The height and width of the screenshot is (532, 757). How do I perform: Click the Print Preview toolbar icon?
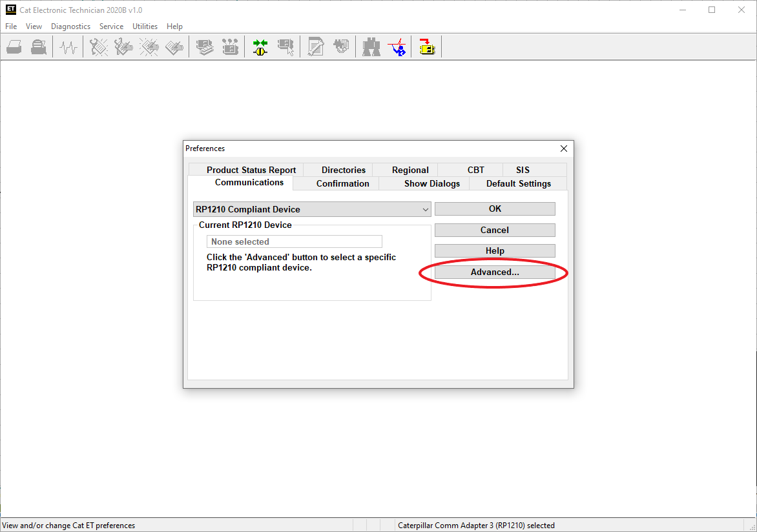click(39, 47)
